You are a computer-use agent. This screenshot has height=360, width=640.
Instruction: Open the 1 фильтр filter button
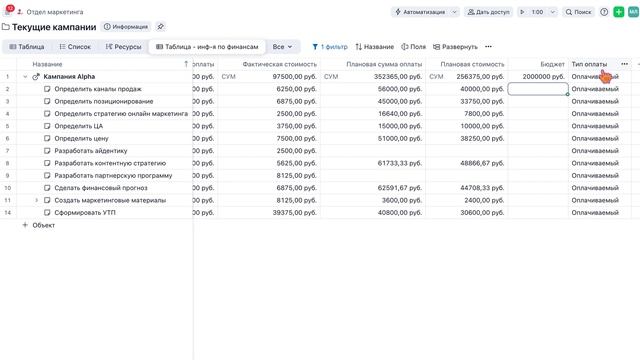click(330, 47)
